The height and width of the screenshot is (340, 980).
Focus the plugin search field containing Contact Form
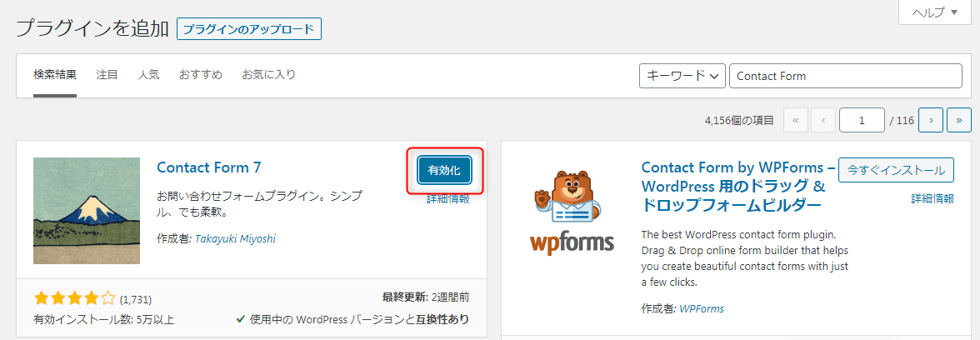click(846, 76)
